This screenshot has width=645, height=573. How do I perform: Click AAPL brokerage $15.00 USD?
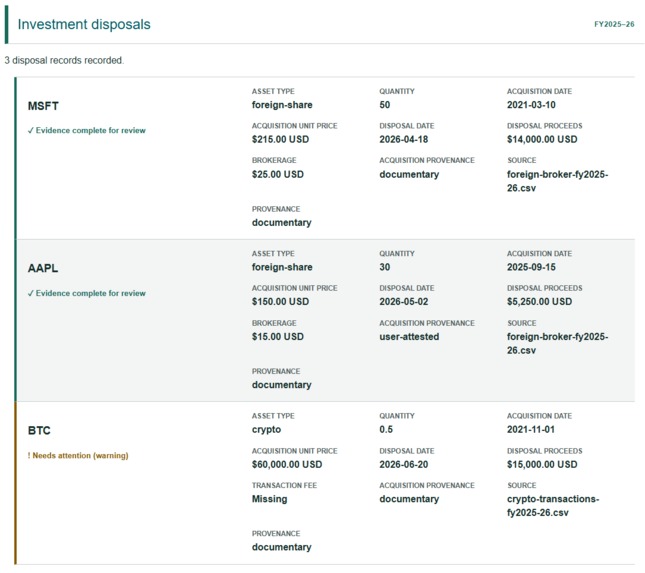point(278,337)
